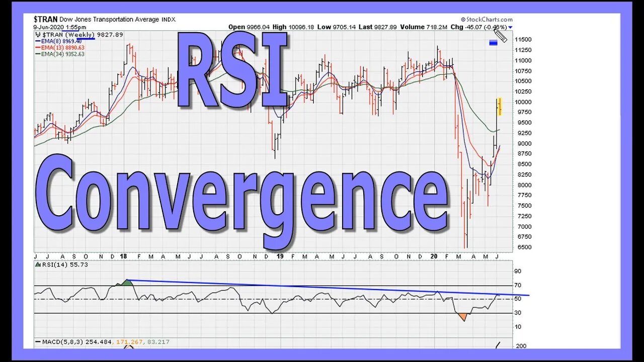Click the RSI 70 level axis label
Screen dimensions: 644x362
click(x=518, y=286)
